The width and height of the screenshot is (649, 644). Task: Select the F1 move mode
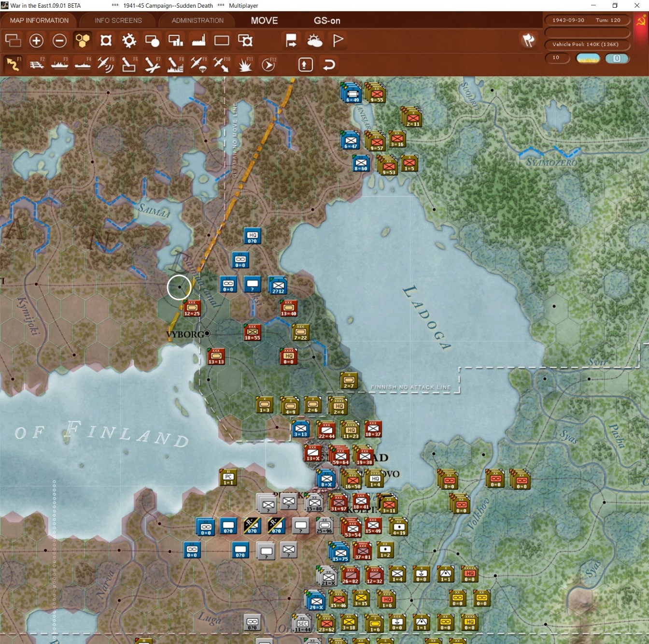(x=13, y=64)
